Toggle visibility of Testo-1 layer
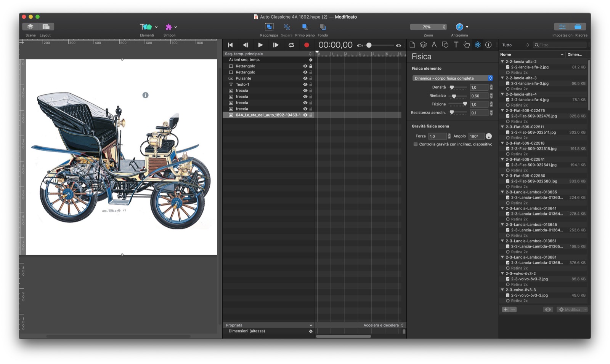This screenshot has width=610, height=364. pyautogui.click(x=305, y=85)
